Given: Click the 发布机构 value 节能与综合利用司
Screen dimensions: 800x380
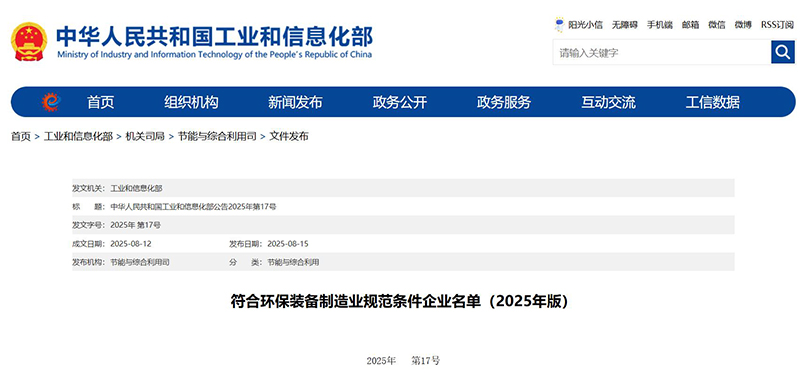Looking at the screenshot, I should pyautogui.click(x=140, y=263).
